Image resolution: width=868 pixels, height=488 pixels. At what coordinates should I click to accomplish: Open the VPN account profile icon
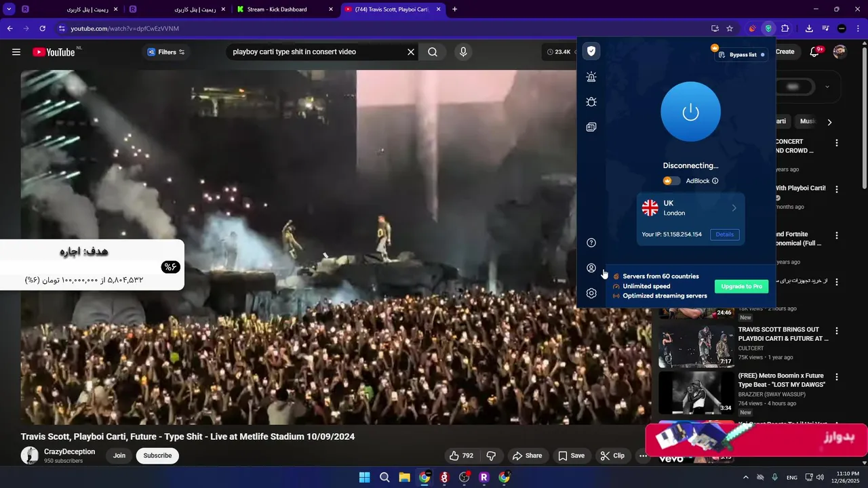pyautogui.click(x=591, y=268)
